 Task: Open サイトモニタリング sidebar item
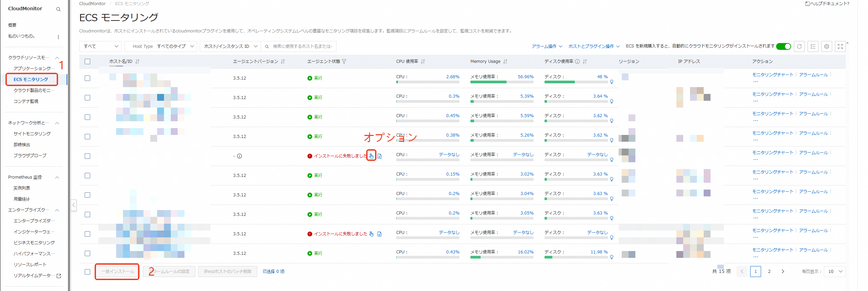(x=32, y=134)
